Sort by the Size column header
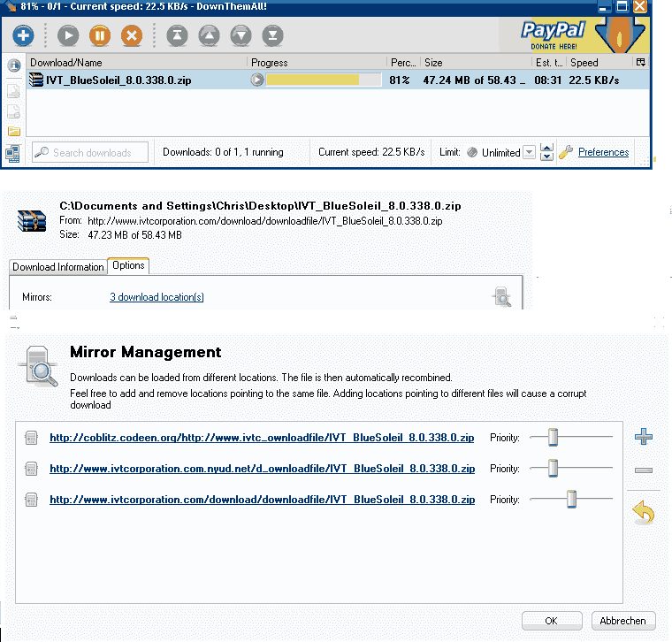 click(477, 63)
